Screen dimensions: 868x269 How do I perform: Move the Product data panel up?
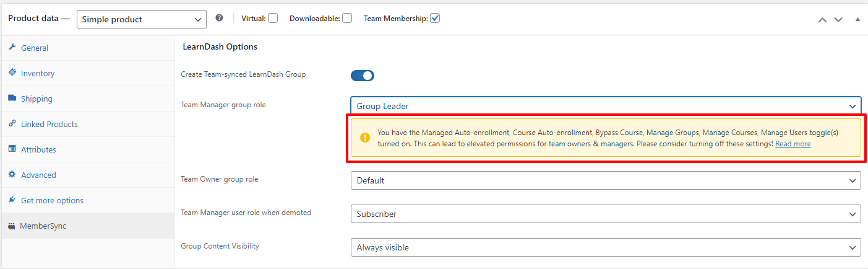click(822, 19)
